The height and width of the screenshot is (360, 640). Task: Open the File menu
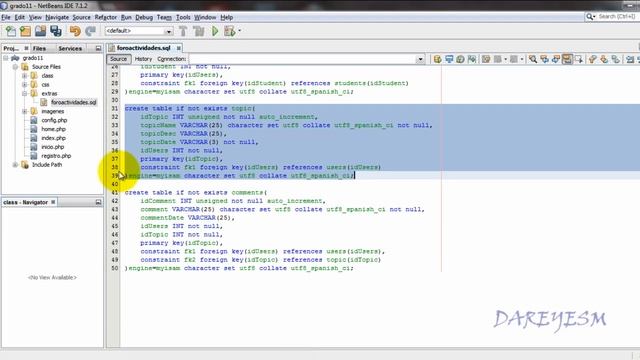tap(6, 17)
